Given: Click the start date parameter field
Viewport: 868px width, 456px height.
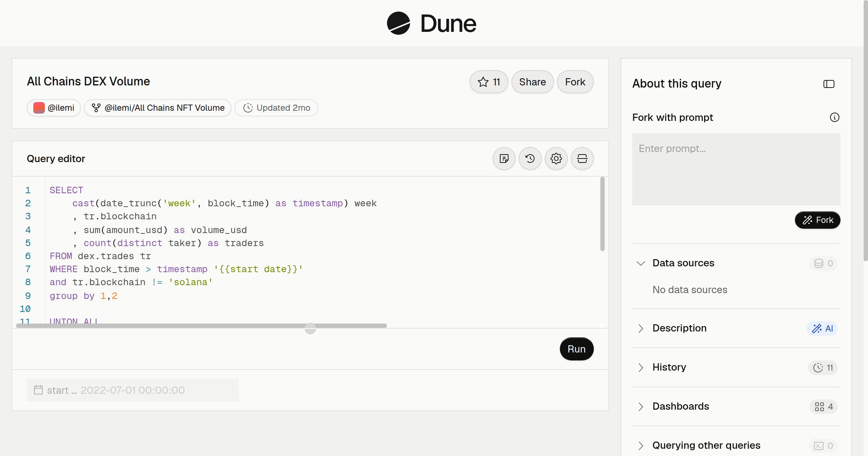Looking at the screenshot, I should [x=133, y=390].
